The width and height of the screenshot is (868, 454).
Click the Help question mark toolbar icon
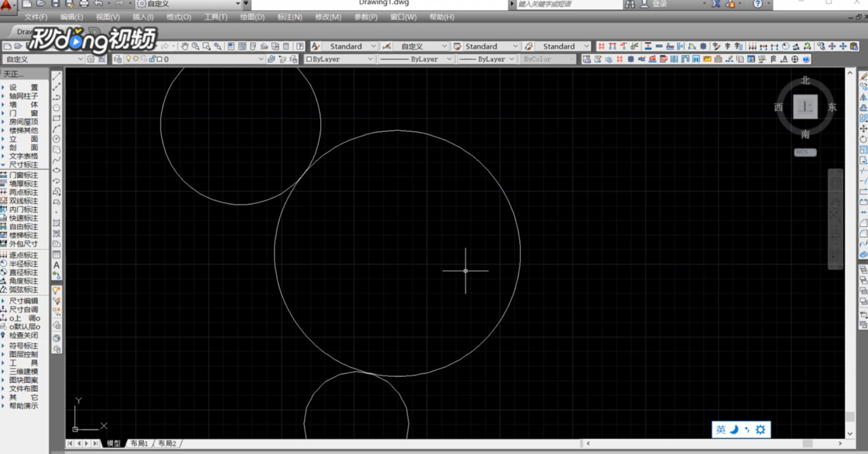pyautogui.click(x=300, y=46)
